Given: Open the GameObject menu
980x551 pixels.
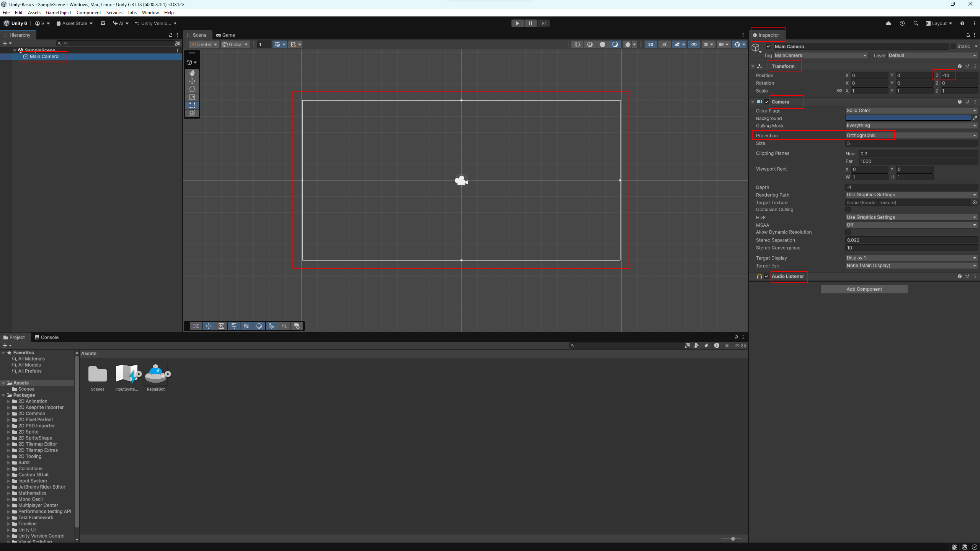Looking at the screenshot, I should pos(58,13).
